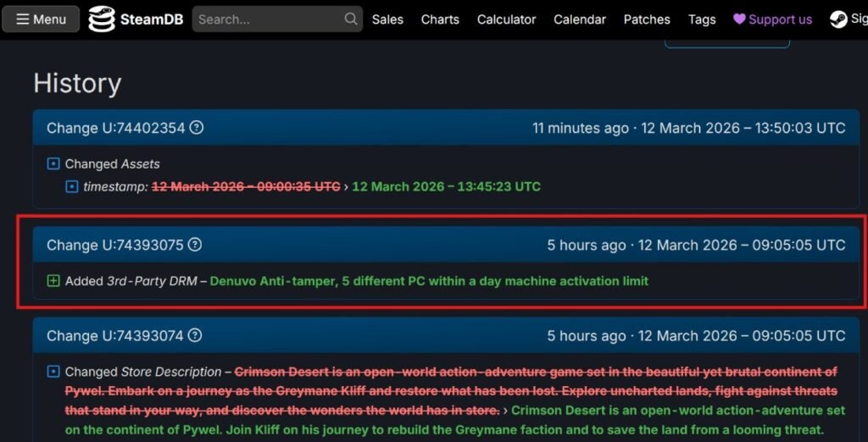Viewport: 868px width, 442px height.
Task: Click the green plus icon for Added 3rd-Party DRM
Action: click(x=53, y=281)
